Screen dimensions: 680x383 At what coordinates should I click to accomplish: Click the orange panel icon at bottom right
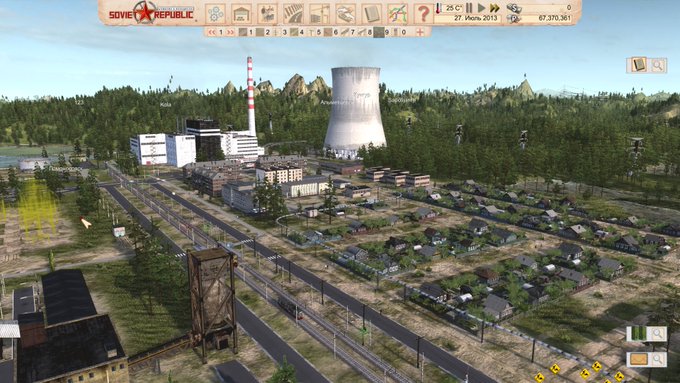pos(639,359)
